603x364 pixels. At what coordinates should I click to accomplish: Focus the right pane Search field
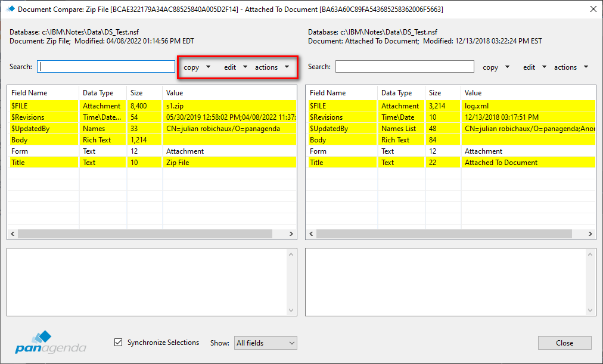pos(405,67)
